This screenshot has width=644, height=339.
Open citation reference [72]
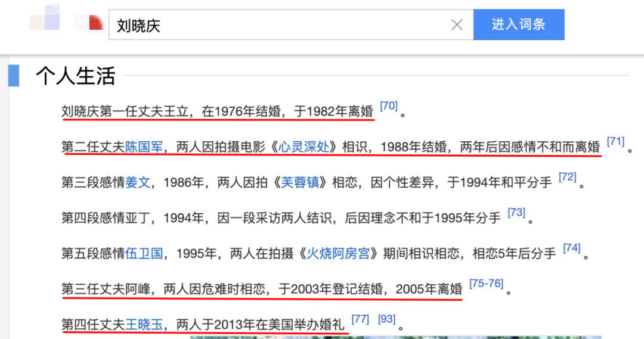point(567,177)
